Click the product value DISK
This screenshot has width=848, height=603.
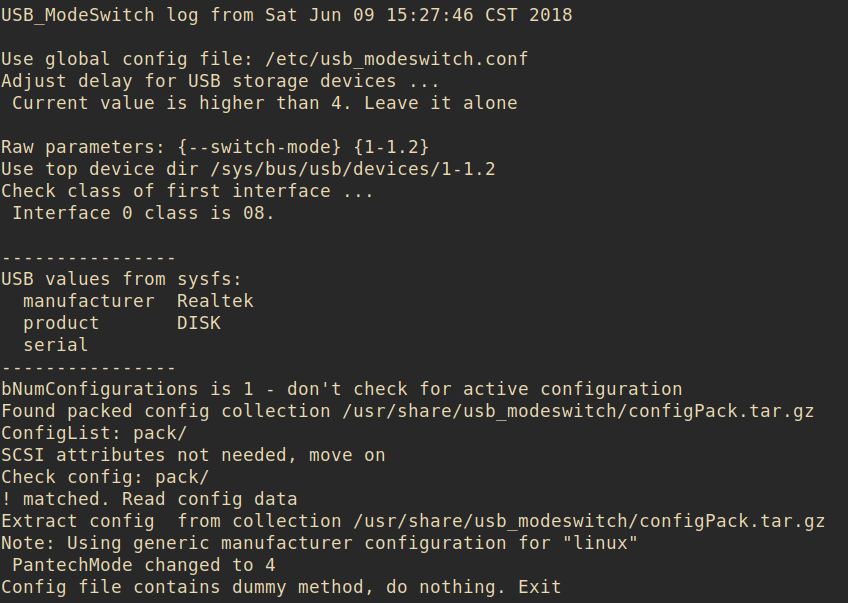(x=199, y=323)
